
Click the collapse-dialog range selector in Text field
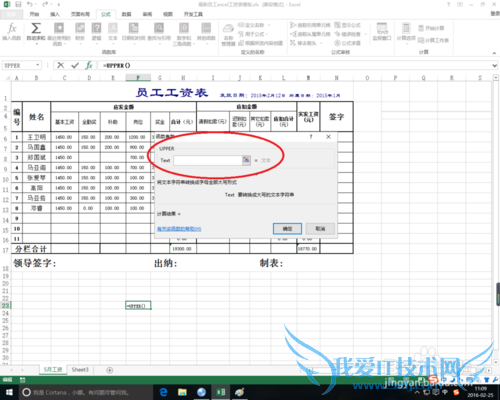point(246,160)
